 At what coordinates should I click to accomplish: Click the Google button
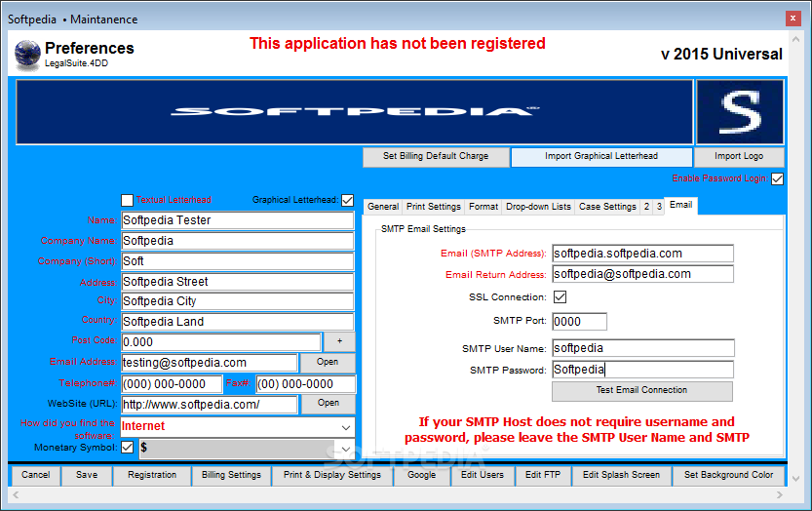click(421, 475)
